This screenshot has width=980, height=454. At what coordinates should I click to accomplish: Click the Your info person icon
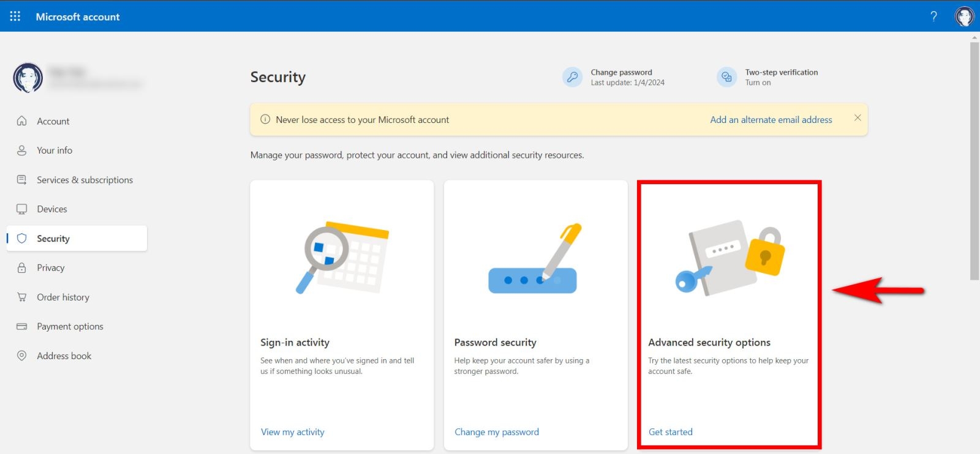point(22,151)
